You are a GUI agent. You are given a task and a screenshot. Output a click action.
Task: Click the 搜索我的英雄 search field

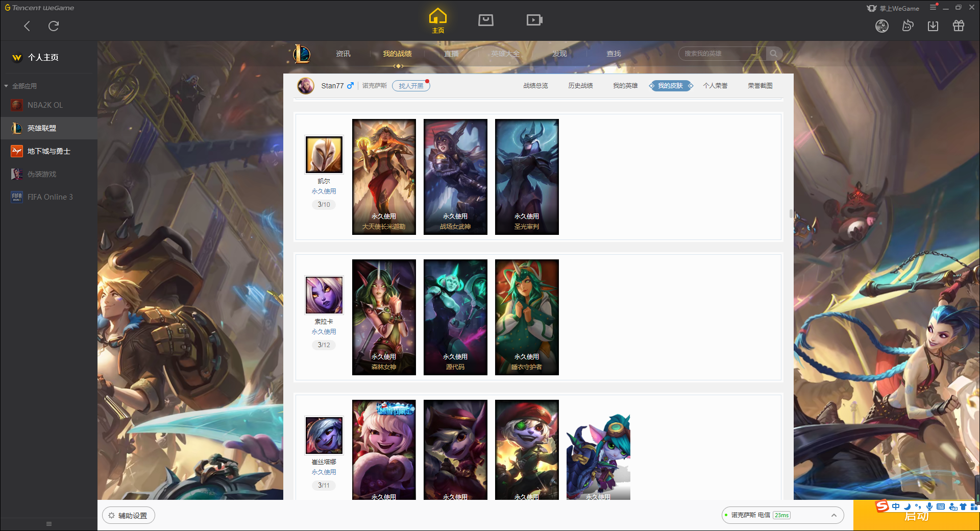[722, 54]
